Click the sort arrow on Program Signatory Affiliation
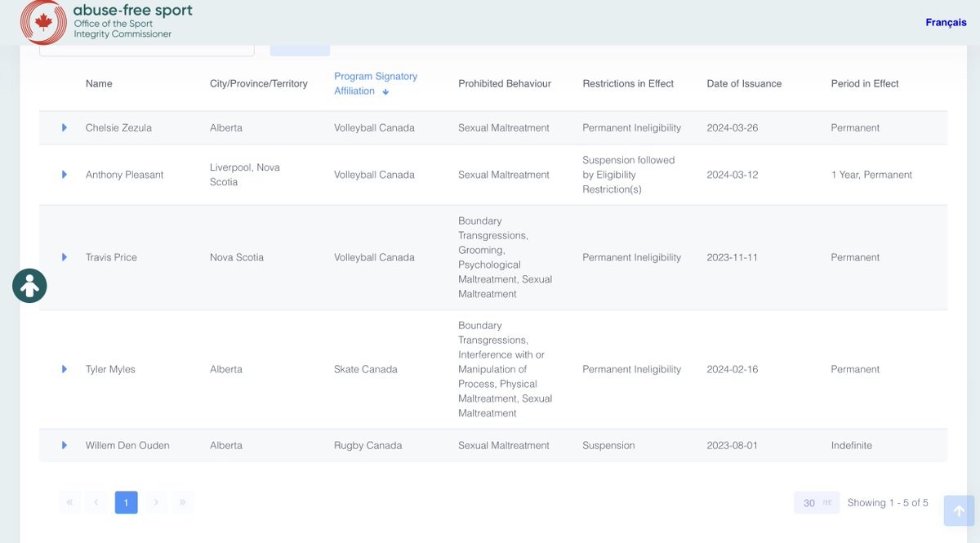This screenshot has width=980, height=543. pos(385,91)
